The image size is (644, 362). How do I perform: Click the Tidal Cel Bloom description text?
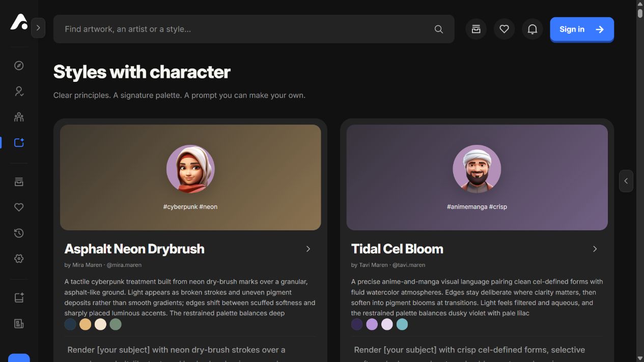pyautogui.click(x=477, y=297)
